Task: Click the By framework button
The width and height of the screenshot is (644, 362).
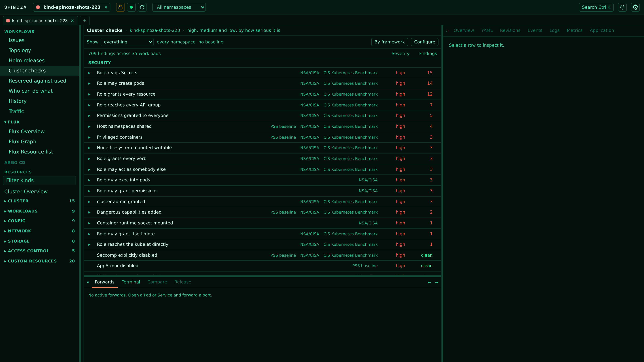Action: 389,42
